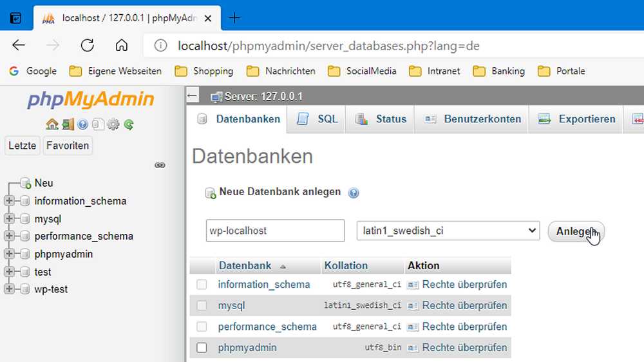This screenshot has width=644, height=362.
Task: Click the Anlegen button
Action: (x=576, y=231)
